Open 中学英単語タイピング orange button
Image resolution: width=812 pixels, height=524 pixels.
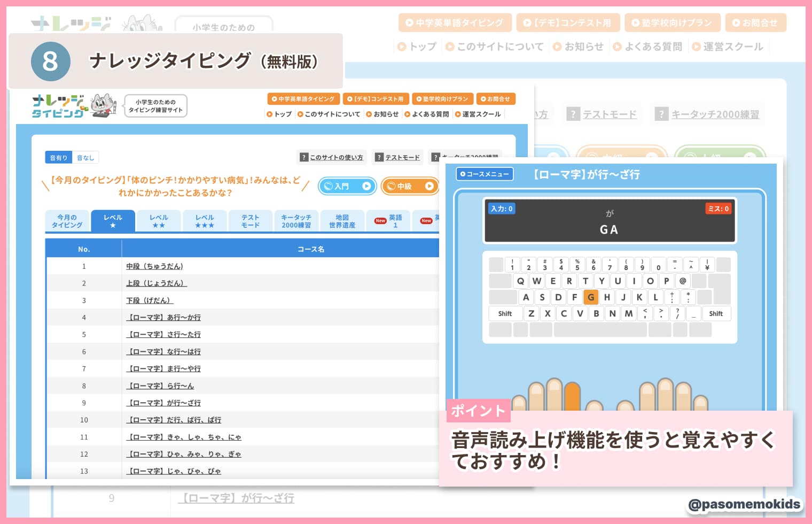(303, 99)
